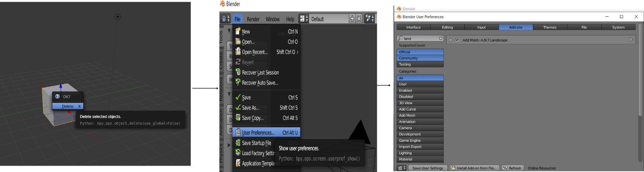Open the Info editor type dropdown in header
Screen dimensions: 644x172
tap(226, 19)
